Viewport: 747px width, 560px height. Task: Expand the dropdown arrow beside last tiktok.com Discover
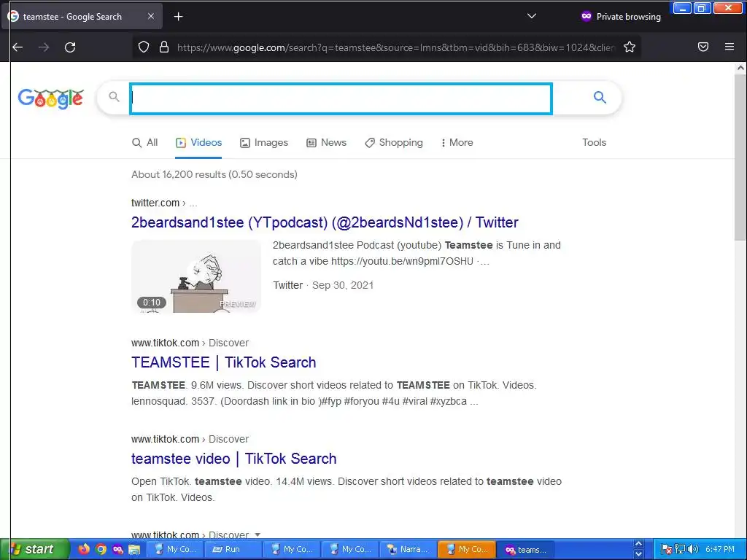click(x=258, y=534)
